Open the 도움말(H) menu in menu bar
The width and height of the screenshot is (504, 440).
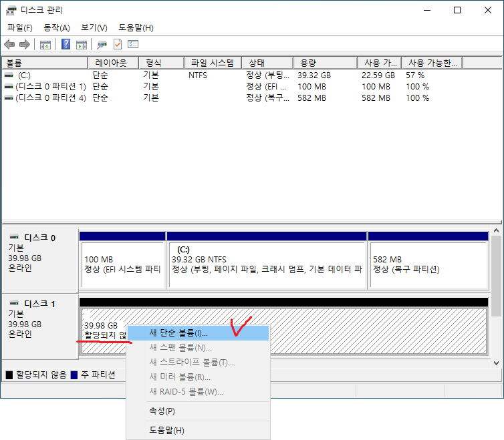136,28
